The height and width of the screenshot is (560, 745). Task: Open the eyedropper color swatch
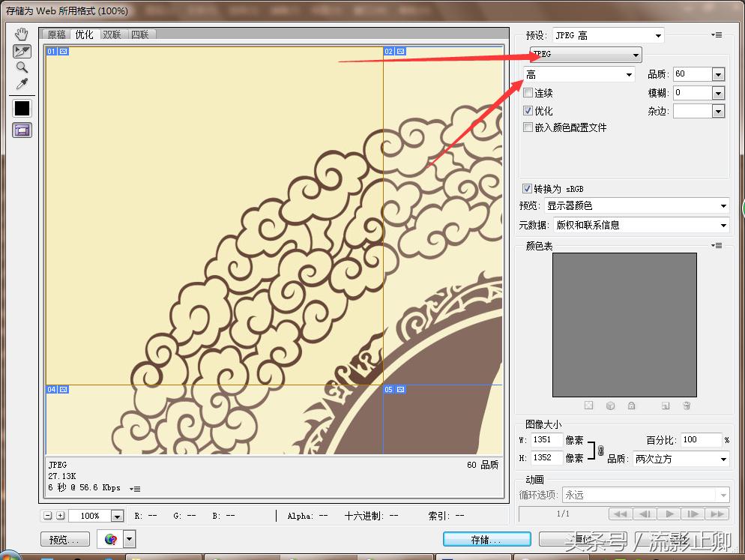click(22, 109)
